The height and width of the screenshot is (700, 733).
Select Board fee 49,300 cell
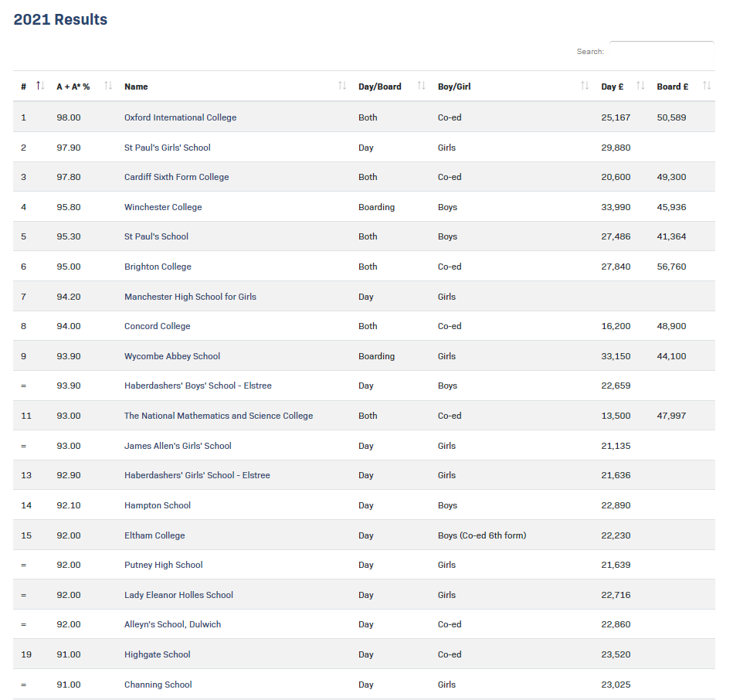pos(671,177)
